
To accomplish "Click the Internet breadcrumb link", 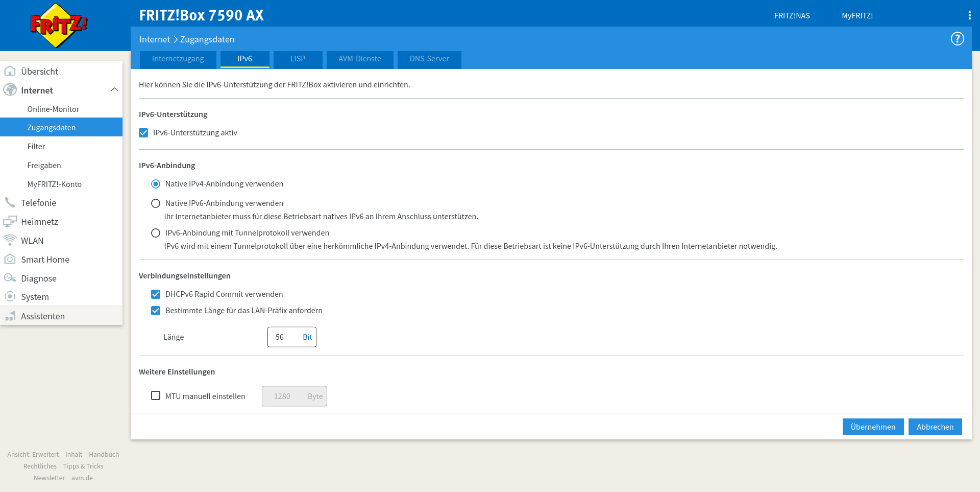I will 155,39.
